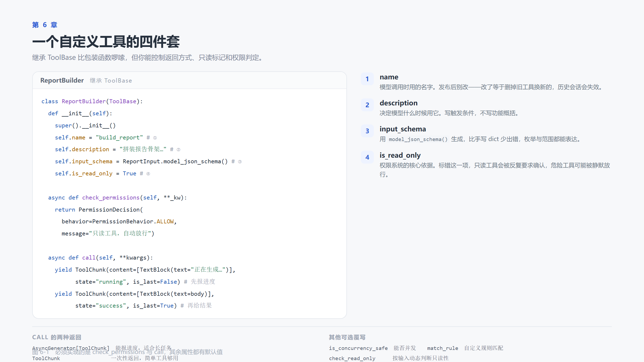Click the def __init__(self): line
Viewport: 644px width, 362px height.
[80, 113]
